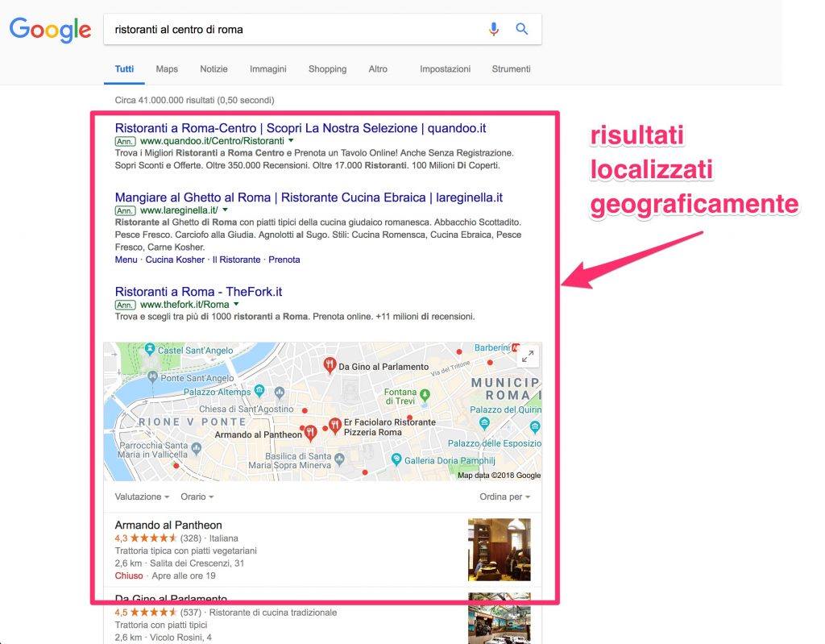Screen dimensions: 825x644
Task: Open the Armando al Pantheon listing title
Action: (x=168, y=525)
